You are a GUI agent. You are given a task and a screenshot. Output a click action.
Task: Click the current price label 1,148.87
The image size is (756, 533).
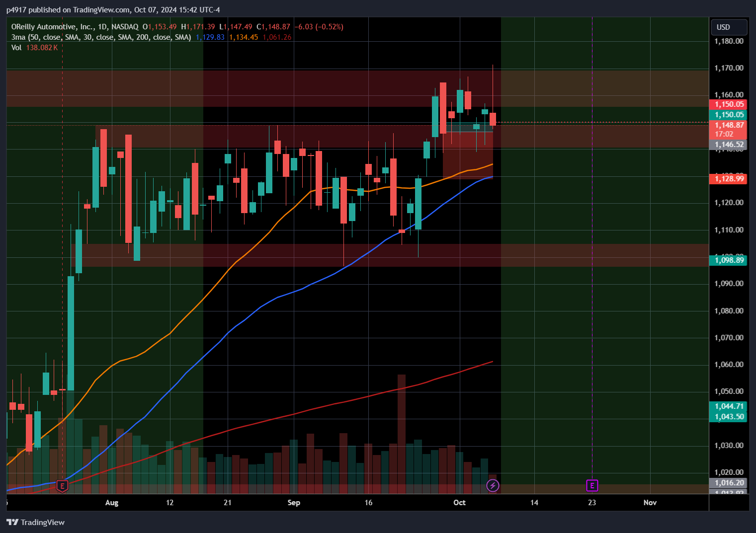[x=728, y=125]
